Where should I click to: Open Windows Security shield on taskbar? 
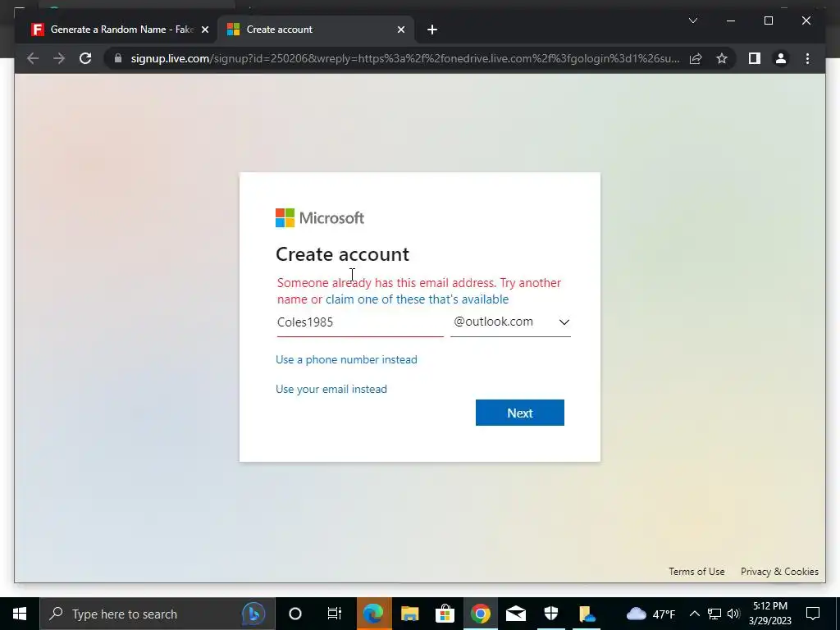551,614
